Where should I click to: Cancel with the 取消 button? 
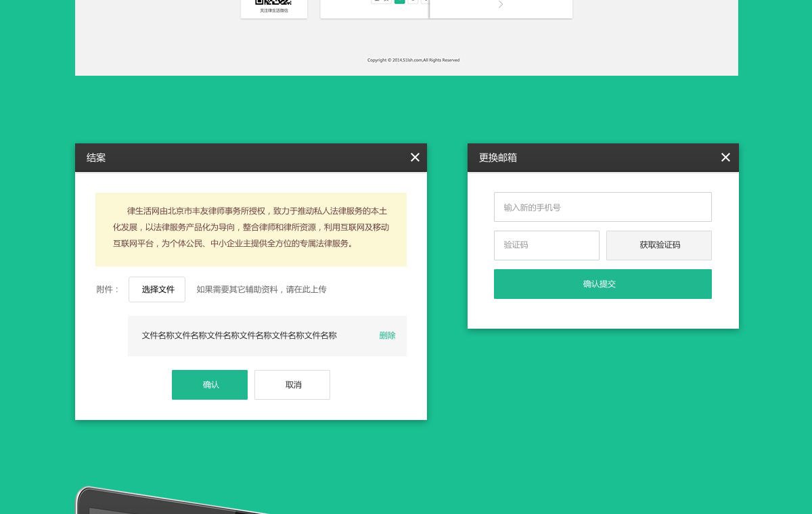click(292, 385)
